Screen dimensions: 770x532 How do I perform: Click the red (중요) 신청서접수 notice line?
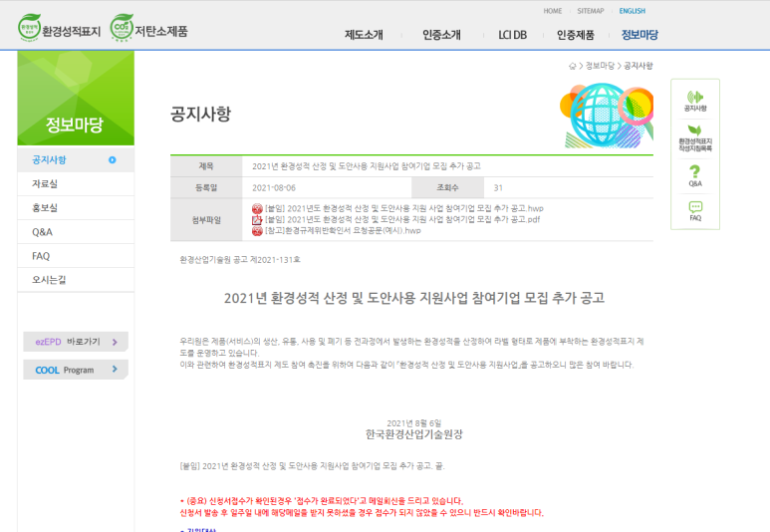click(322, 501)
